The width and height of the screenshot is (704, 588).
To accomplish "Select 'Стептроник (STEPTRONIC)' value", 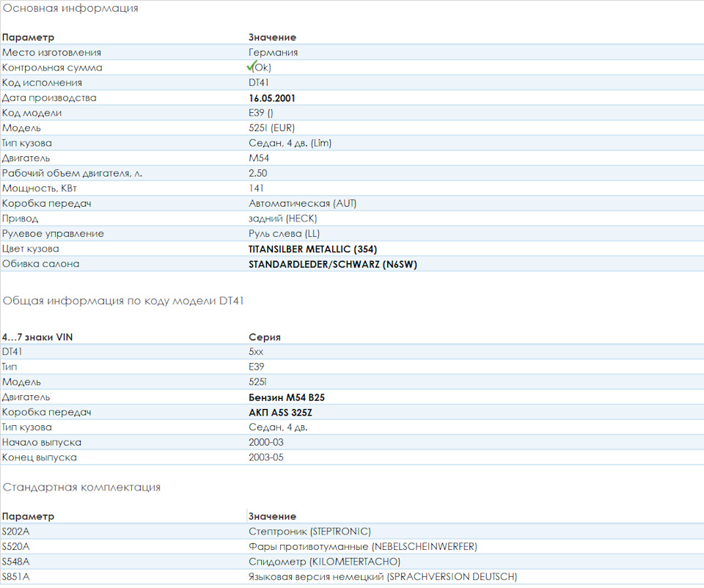I will tap(309, 532).
